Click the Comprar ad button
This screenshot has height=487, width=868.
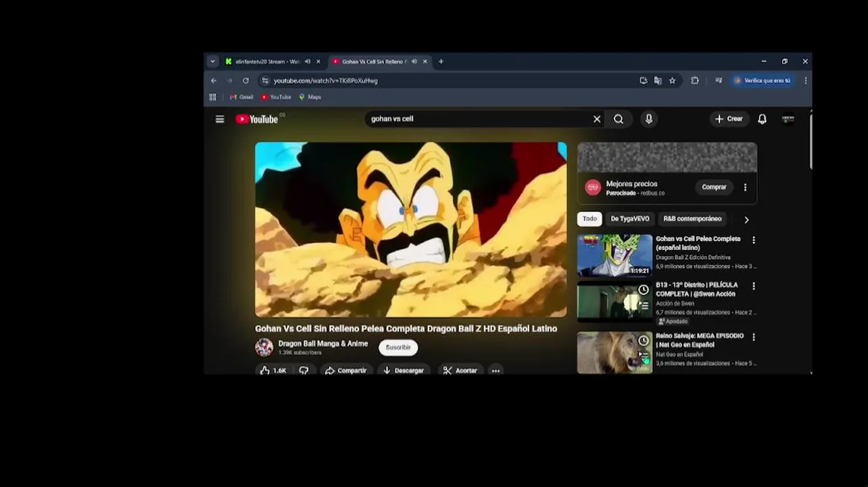pos(714,187)
